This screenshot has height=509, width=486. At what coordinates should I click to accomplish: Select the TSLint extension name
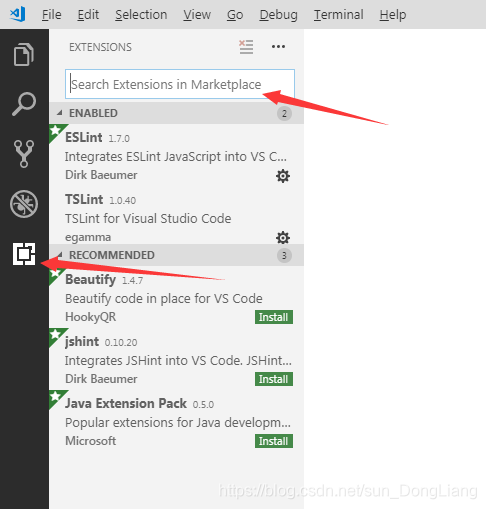(x=84, y=199)
